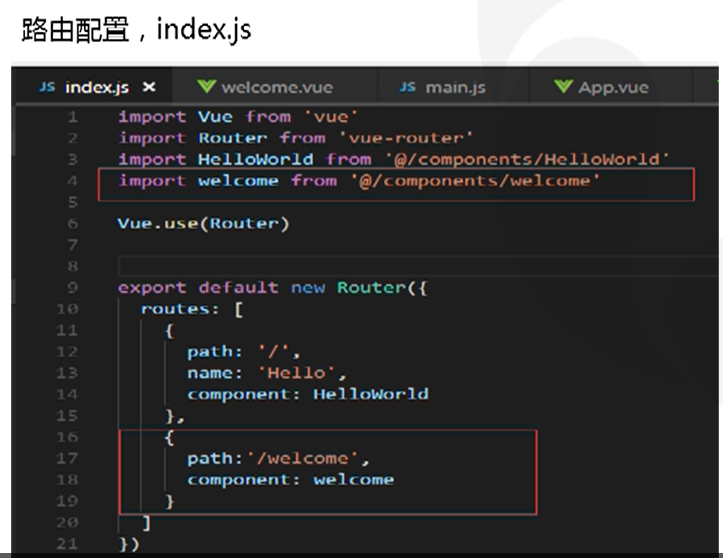
Task: Click 'component: HelloWorld' on line 14
Action: pos(308,394)
